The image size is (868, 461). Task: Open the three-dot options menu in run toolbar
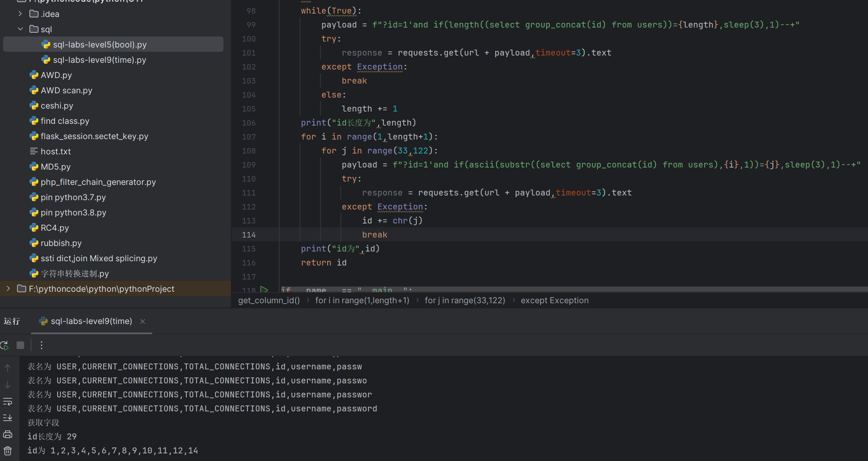point(41,345)
